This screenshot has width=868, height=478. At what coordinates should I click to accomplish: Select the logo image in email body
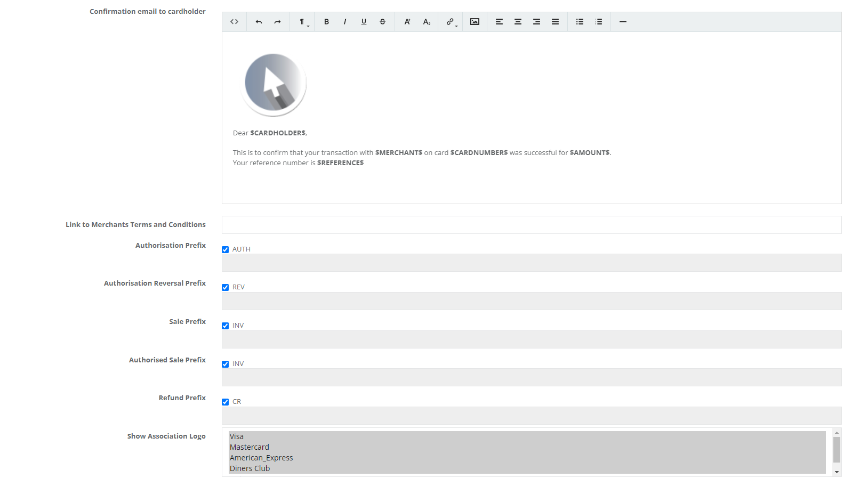(274, 84)
